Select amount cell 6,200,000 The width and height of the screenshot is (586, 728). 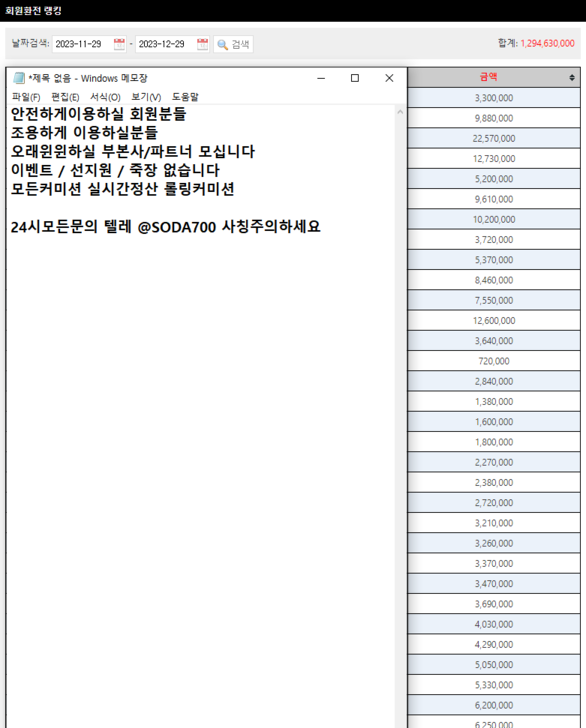494,705
